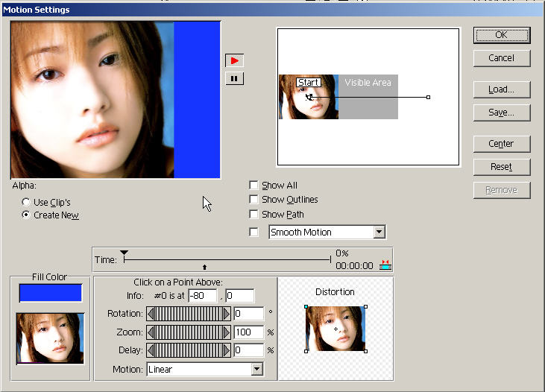Click the Delay slider track

(x=189, y=350)
